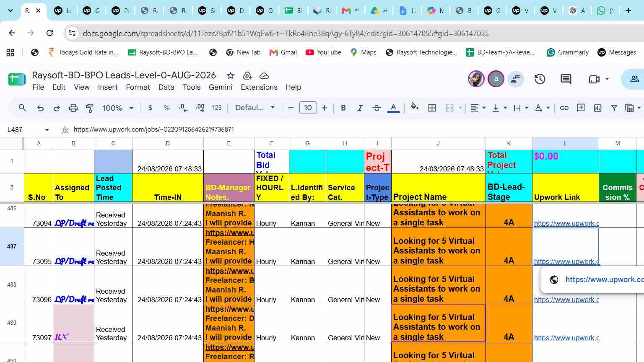The height and width of the screenshot is (362, 644).
Task: Open the Format menu
Action: click(x=138, y=87)
